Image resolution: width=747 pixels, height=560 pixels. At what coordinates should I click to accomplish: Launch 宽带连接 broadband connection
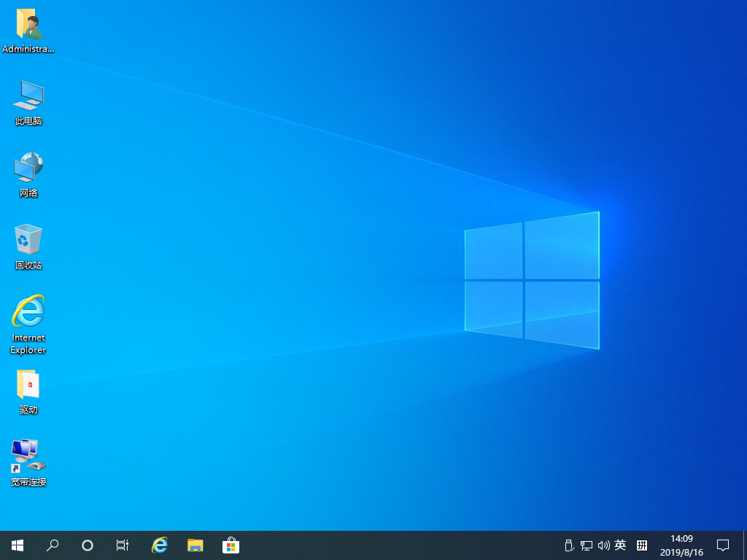point(28,462)
